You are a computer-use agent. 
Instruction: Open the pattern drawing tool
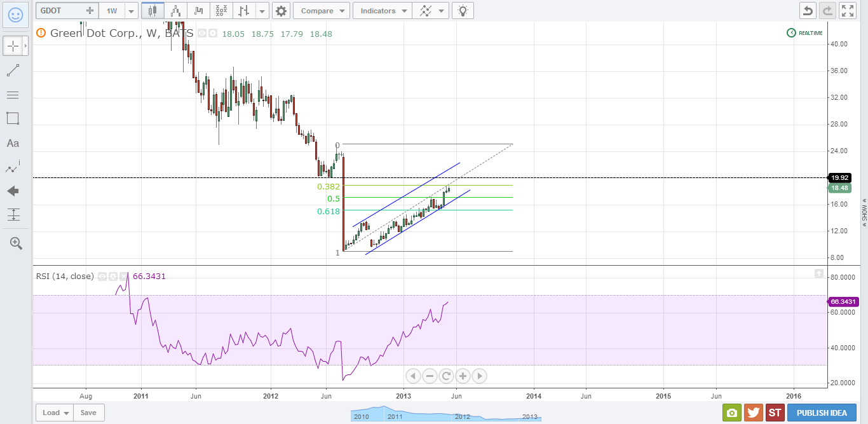[13, 167]
